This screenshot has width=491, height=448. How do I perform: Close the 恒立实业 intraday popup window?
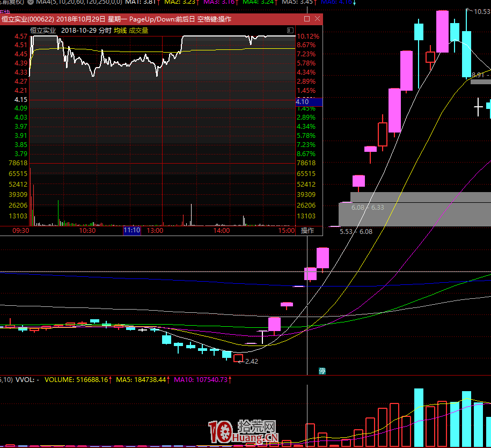[x=318, y=19]
